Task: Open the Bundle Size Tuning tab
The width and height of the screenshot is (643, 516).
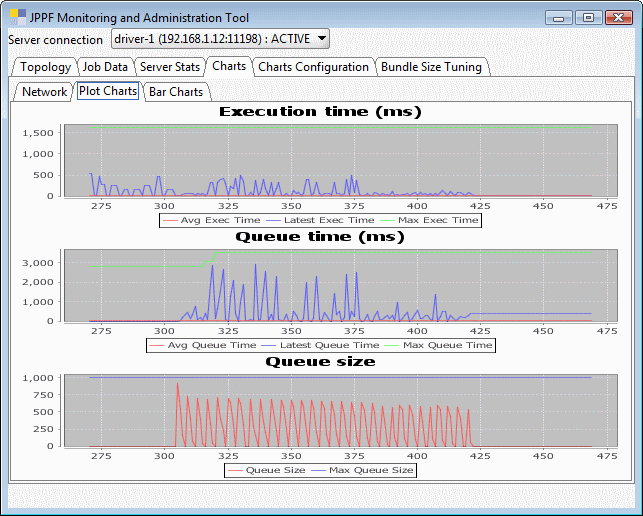Action: [x=431, y=67]
